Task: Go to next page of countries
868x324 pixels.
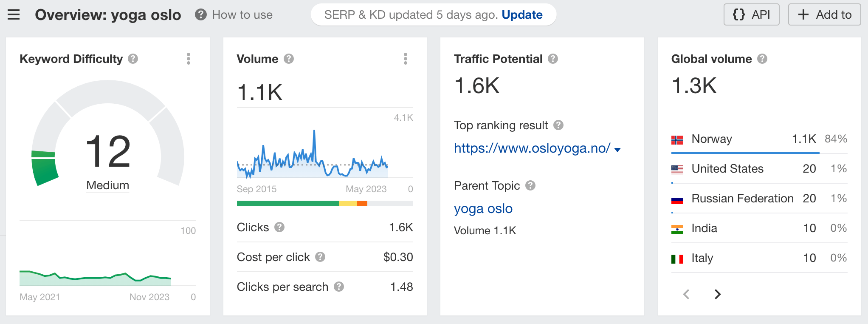Action: tap(718, 294)
